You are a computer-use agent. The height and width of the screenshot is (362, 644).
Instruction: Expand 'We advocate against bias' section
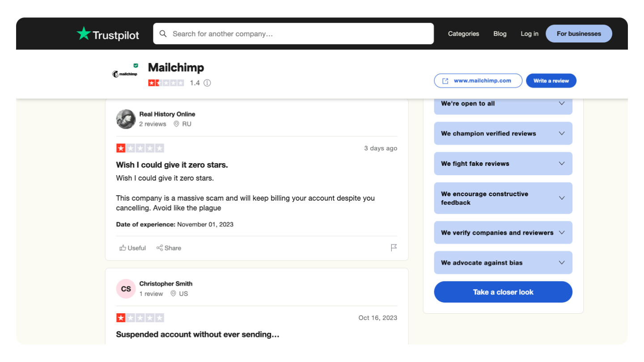click(x=503, y=263)
